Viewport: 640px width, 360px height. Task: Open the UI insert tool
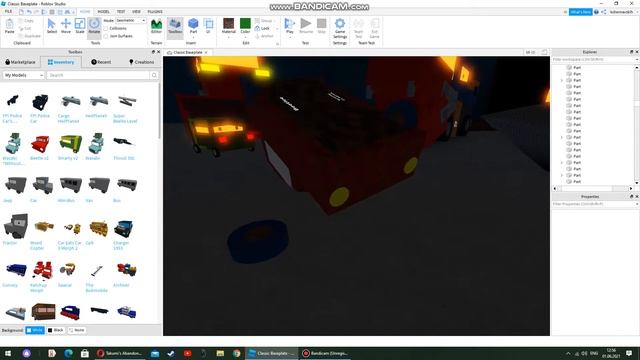coord(208,26)
